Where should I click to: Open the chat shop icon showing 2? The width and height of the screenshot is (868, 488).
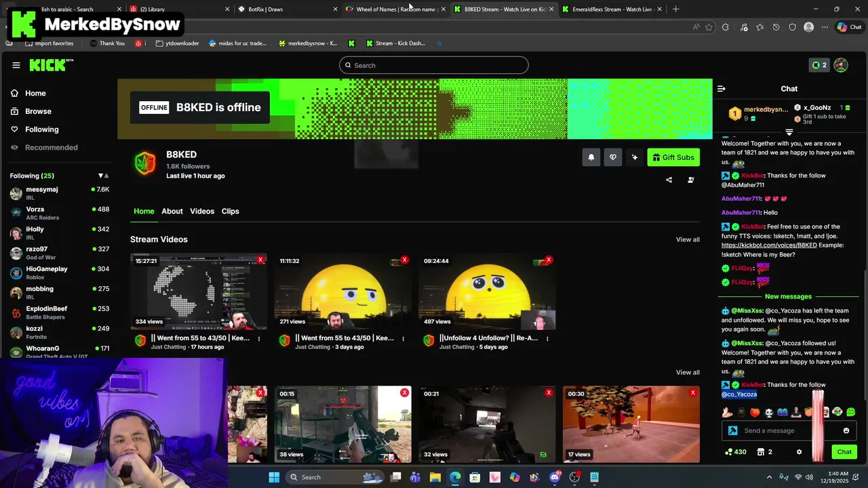(x=764, y=452)
